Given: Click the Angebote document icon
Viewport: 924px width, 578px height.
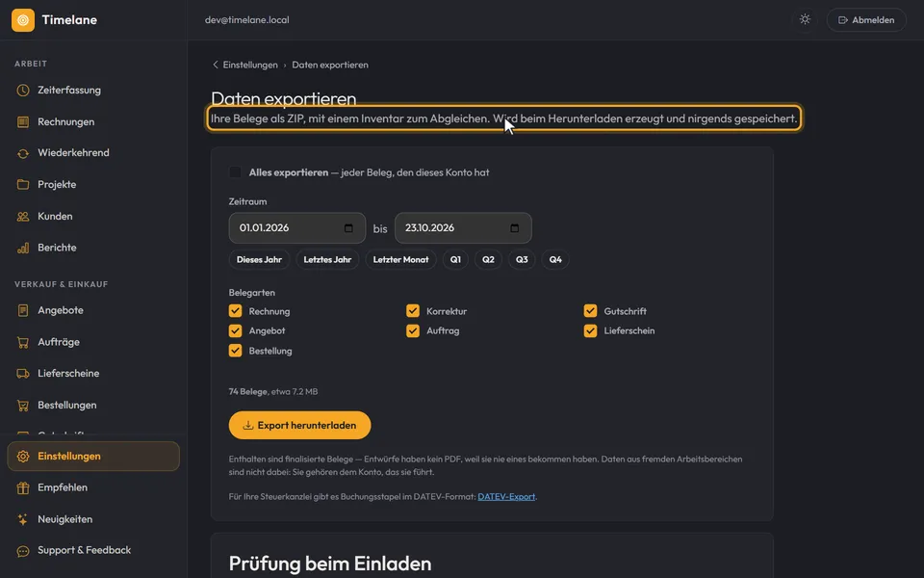Looking at the screenshot, I should pyautogui.click(x=23, y=310).
